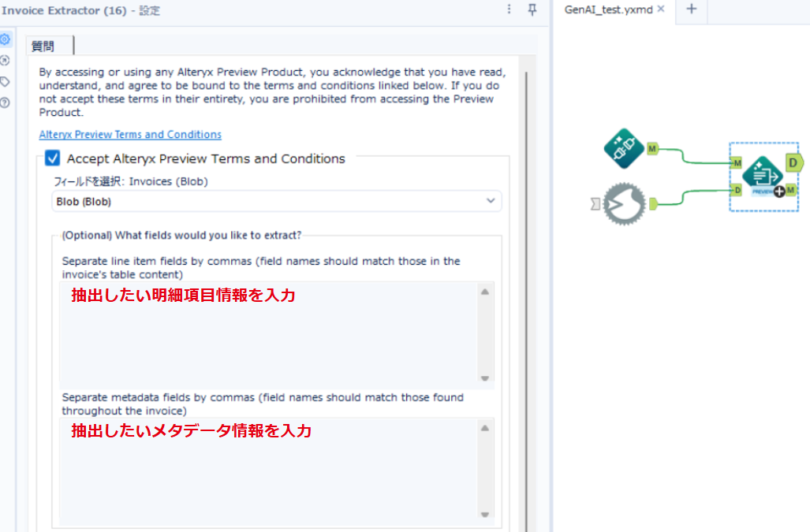
Task: Click the M output anchor of Invoice Extractor
Action: coord(790,191)
